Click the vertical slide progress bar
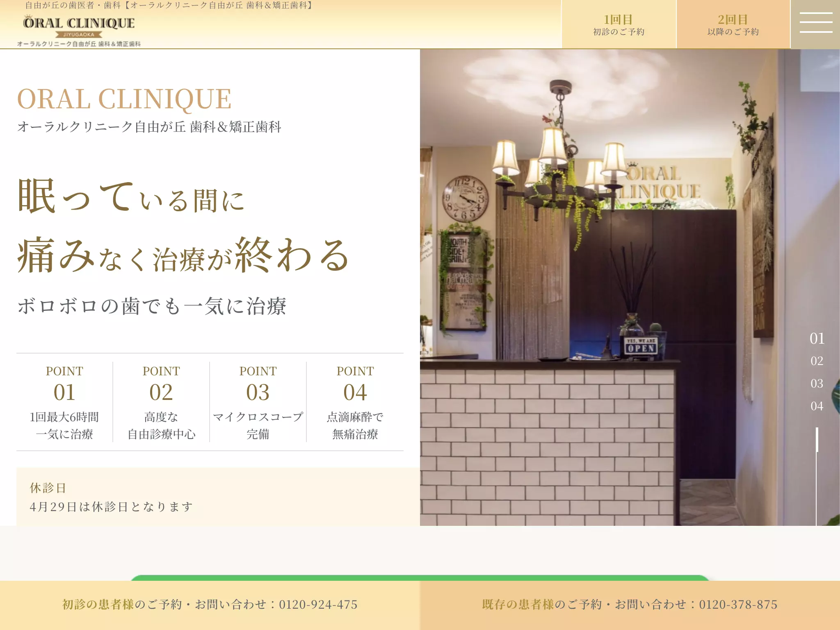 coord(817,476)
